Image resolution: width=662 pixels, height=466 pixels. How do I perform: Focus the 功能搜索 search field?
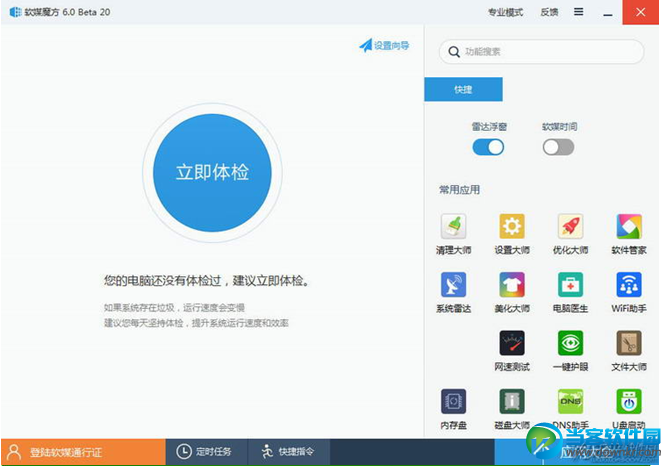click(542, 52)
